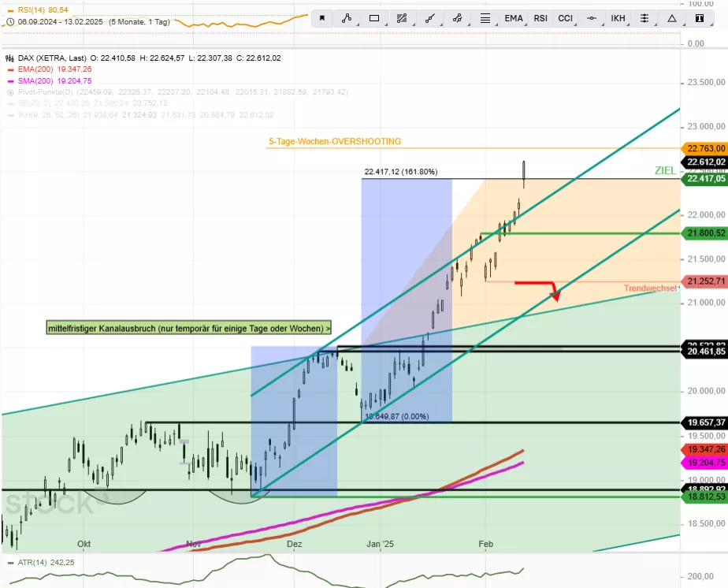Select the ZIEL target label

tap(665, 170)
